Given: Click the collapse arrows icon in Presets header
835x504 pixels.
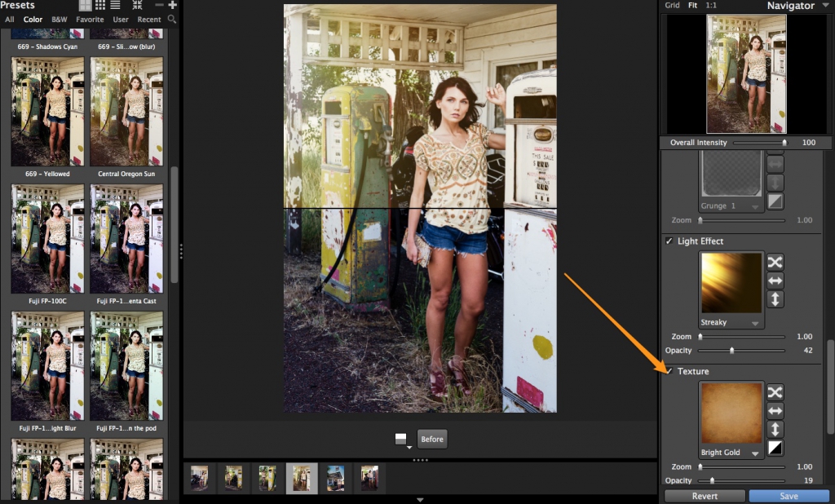Looking at the screenshot, I should coord(137,6).
